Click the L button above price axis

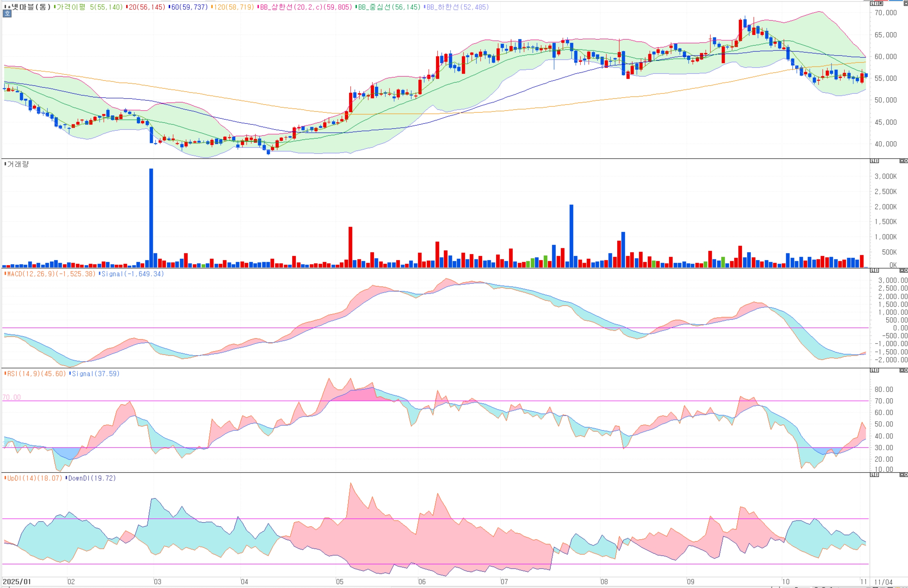point(873,3)
